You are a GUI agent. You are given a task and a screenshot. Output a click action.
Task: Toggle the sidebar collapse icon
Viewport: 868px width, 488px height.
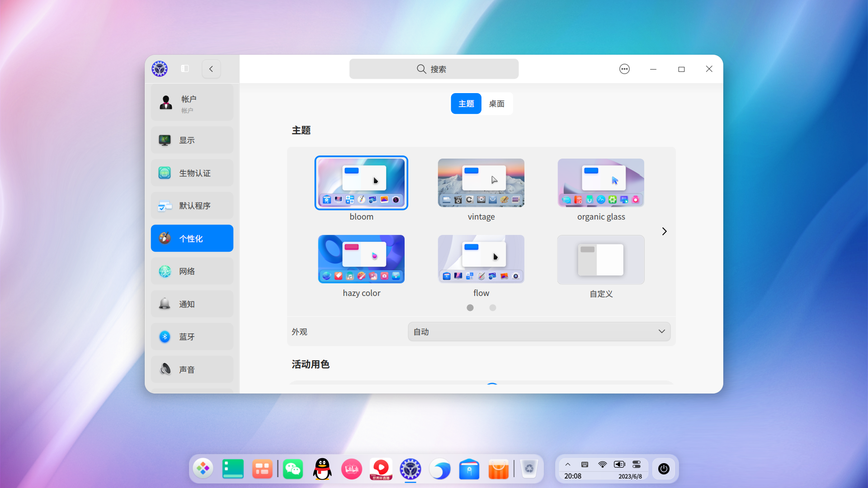(185, 69)
